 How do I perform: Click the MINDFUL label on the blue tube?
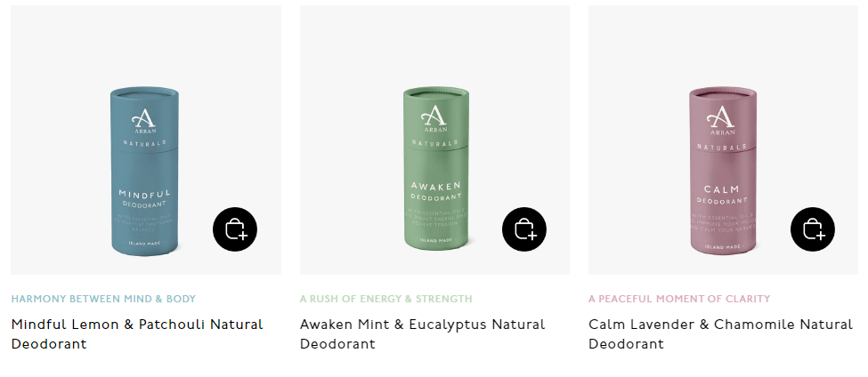pos(144,194)
